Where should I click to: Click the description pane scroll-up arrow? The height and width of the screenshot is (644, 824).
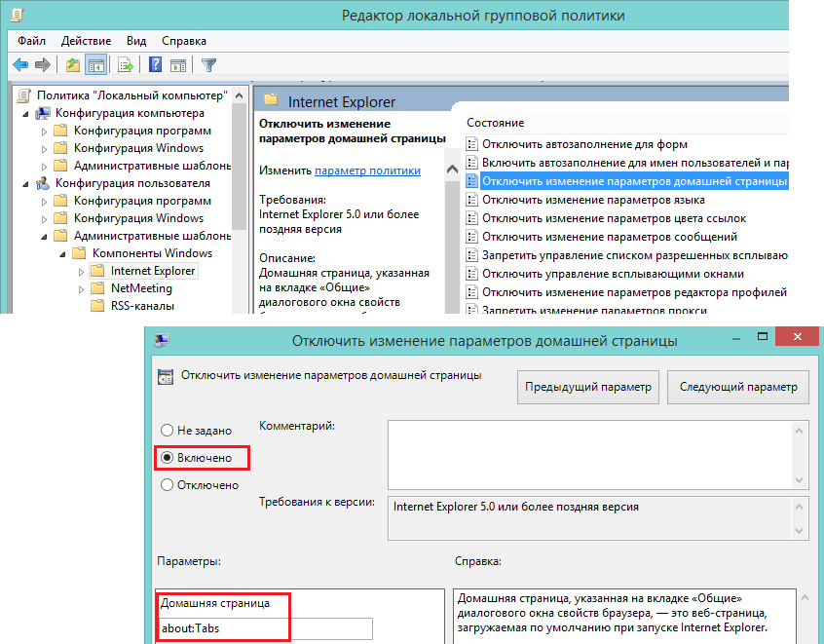click(x=452, y=170)
